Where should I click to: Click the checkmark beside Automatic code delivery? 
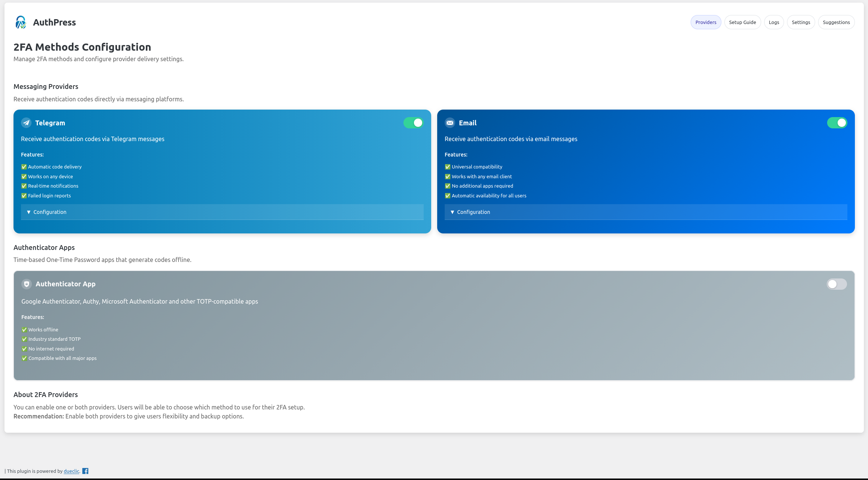point(24,167)
